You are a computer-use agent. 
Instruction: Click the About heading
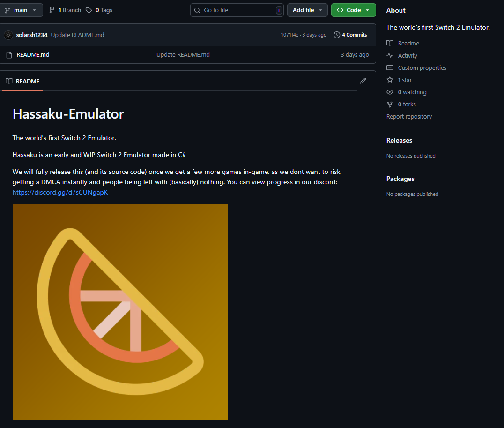pyautogui.click(x=396, y=10)
